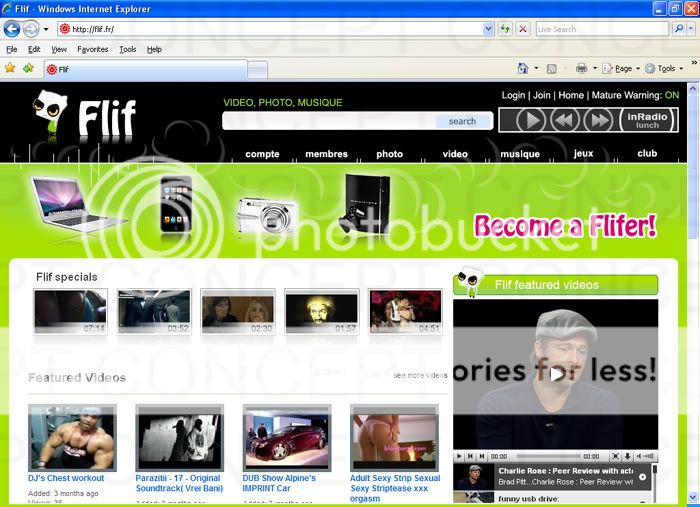
Task: Expand the Home button dropdown arrow
Action: 536,68
